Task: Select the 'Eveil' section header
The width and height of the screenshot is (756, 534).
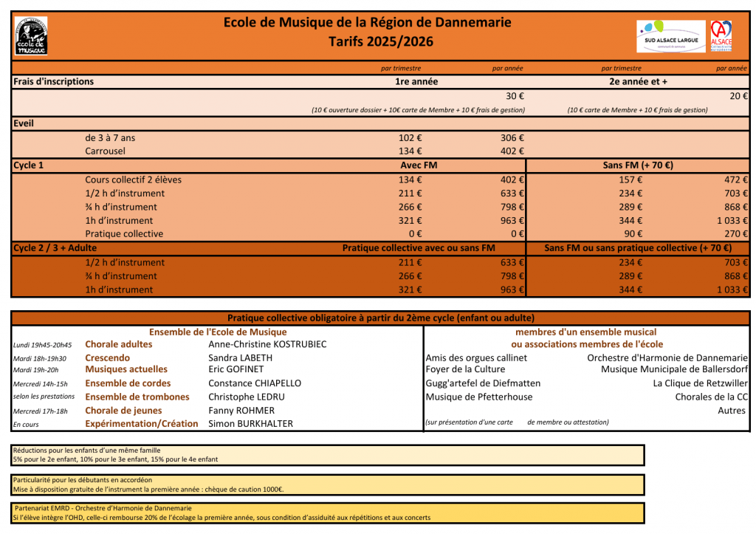Action: [x=24, y=123]
